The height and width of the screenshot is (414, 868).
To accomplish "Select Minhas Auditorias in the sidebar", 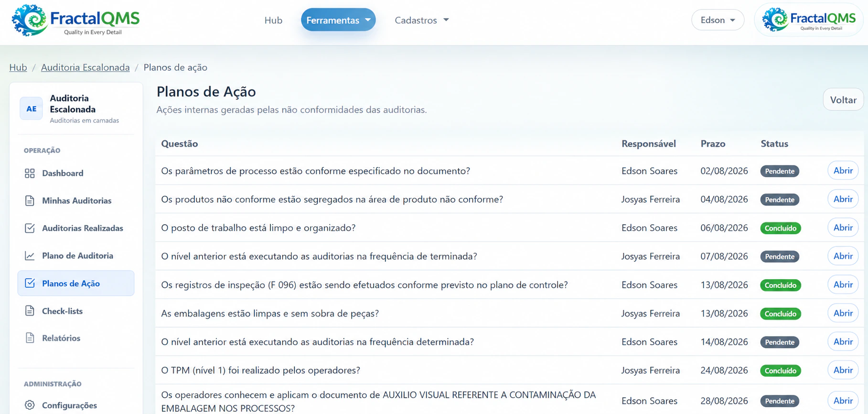I will [x=76, y=201].
